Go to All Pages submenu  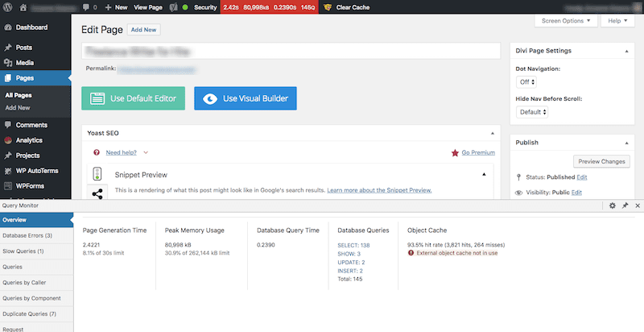[x=19, y=95]
